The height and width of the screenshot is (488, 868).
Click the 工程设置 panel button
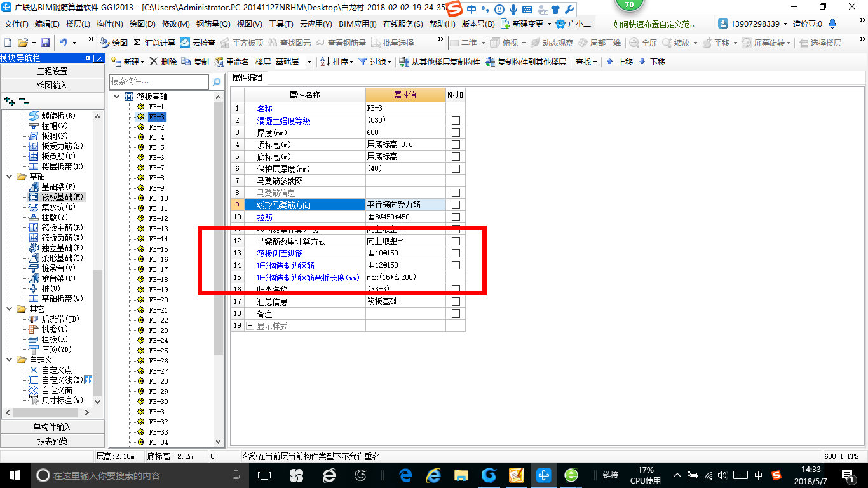[52, 71]
